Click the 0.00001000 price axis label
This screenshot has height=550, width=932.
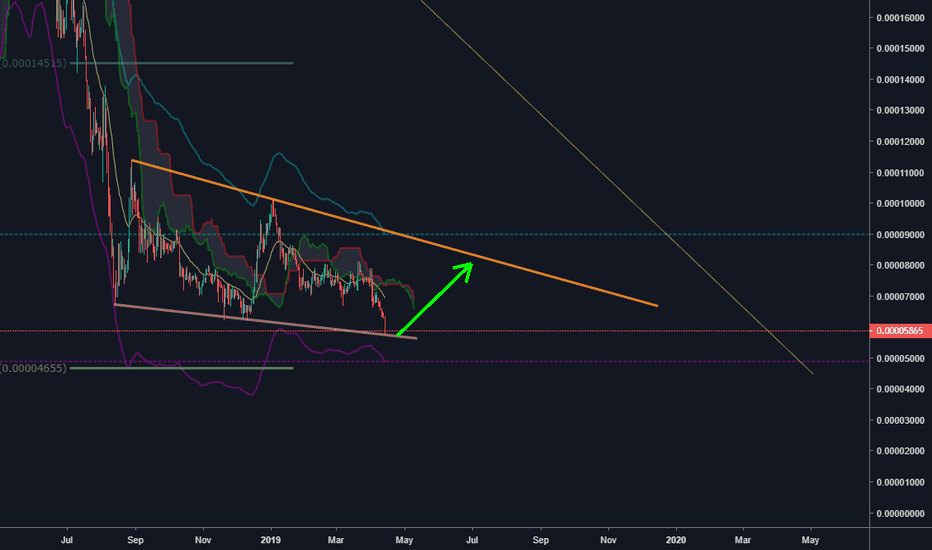(900, 482)
